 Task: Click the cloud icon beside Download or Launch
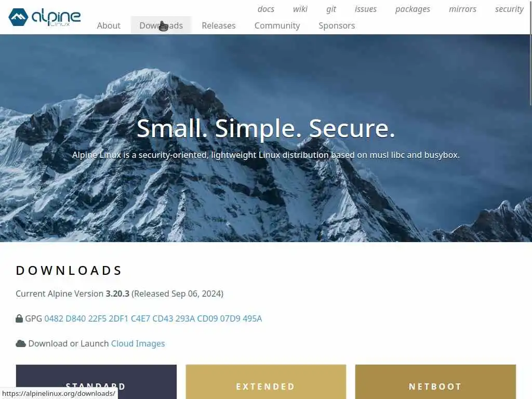pyautogui.click(x=21, y=343)
